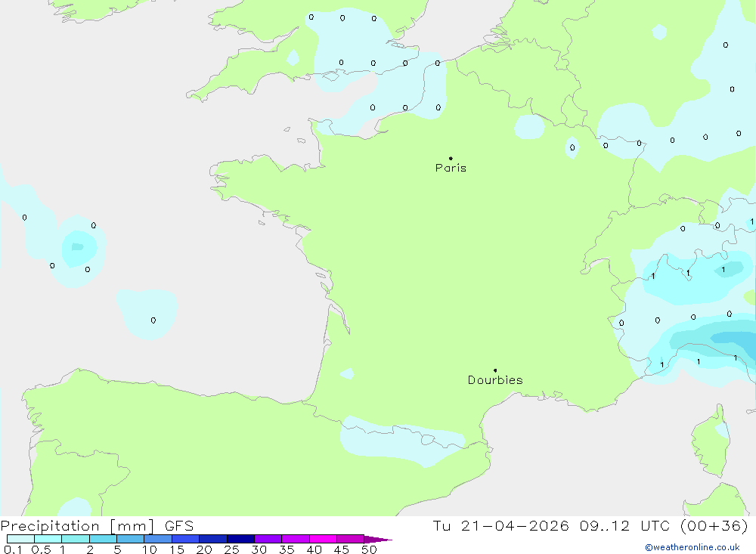The height and width of the screenshot is (554, 756).
Task: Choose the 30–35 mm purple legend swatch
Action: [268, 539]
